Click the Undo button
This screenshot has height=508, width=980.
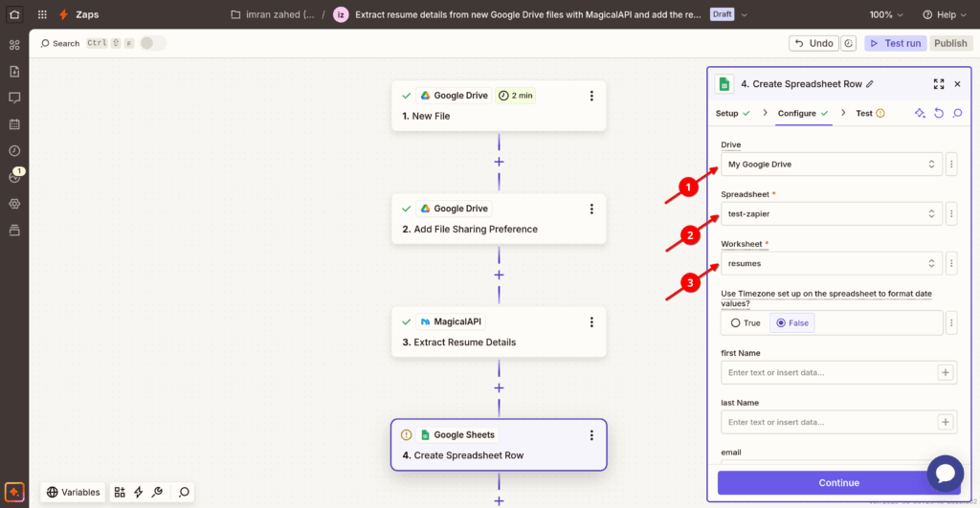point(813,43)
